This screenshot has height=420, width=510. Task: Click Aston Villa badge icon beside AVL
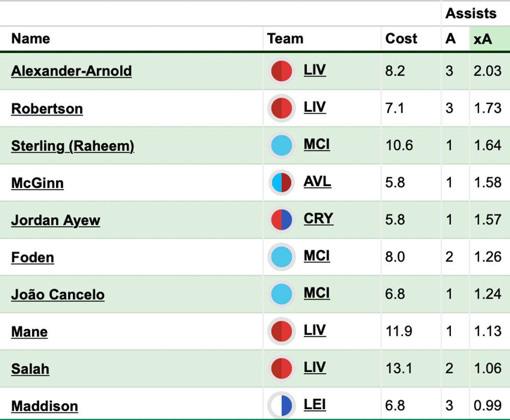[282, 182]
